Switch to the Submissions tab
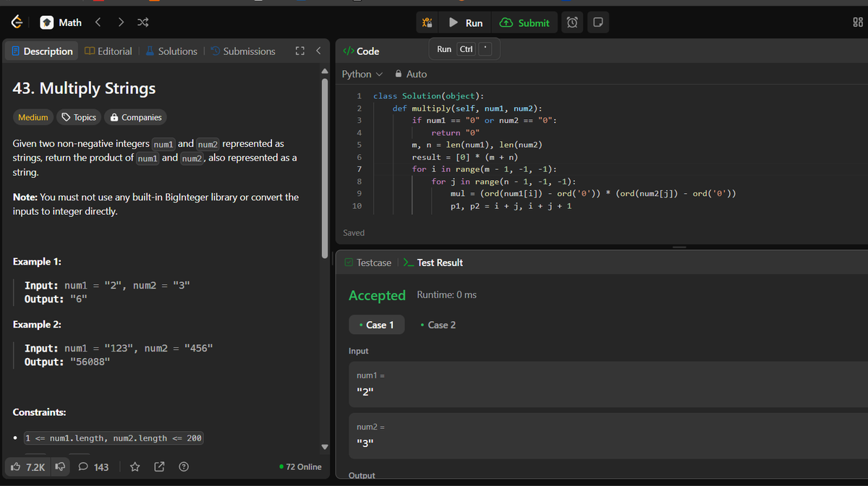Screen dimensions: 868x486 242,51
